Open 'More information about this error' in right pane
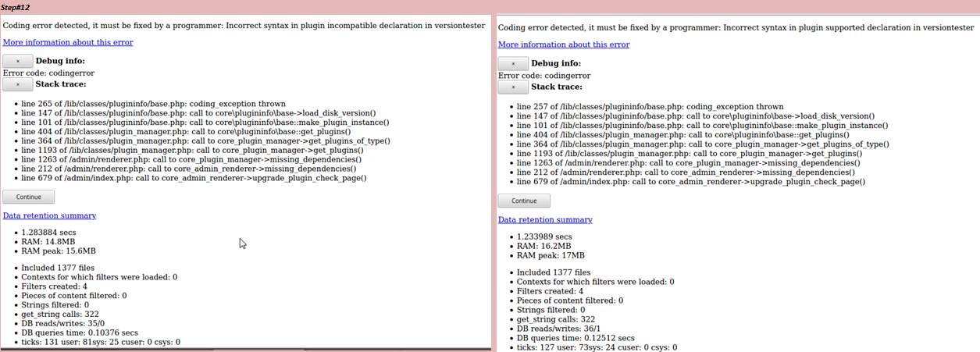The height and width of the screenshot is (352, 980). (x=564, y=44)
